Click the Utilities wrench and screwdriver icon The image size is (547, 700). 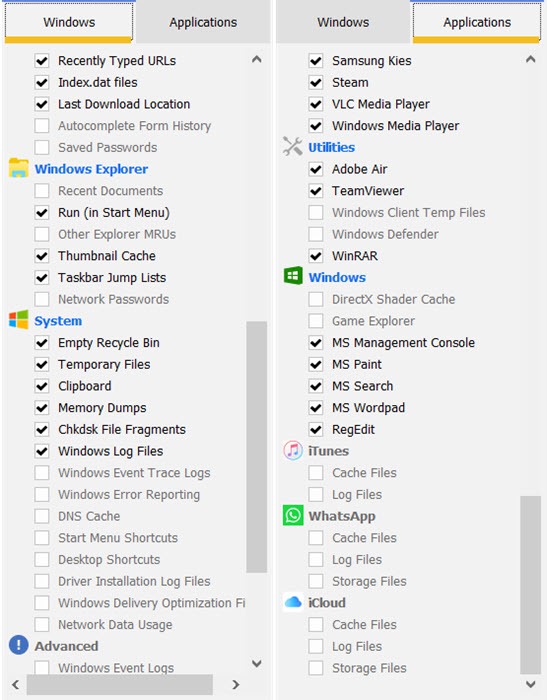click(292, 146)
